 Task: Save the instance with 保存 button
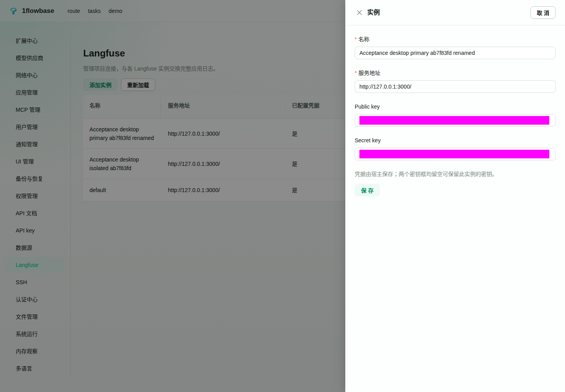(x=367, y=190)
